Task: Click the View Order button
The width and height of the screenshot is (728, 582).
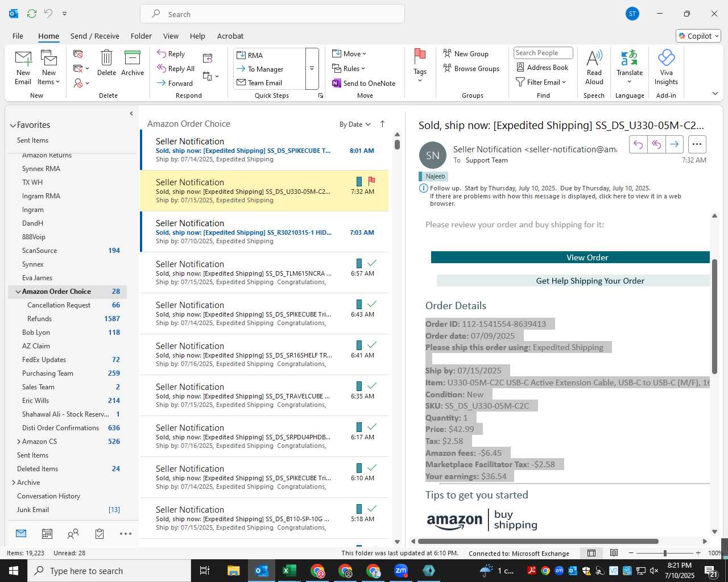Action: coord(570,257)
